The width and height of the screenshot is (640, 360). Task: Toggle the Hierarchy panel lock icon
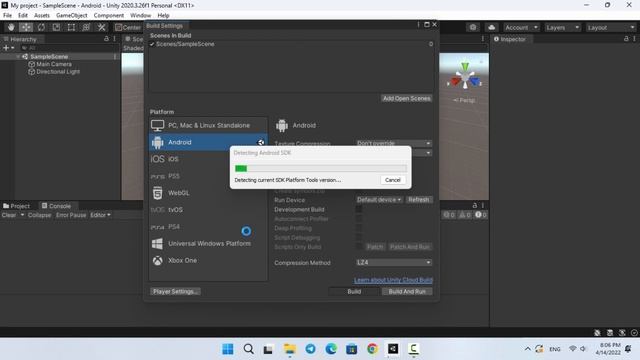tap(107, 39)
